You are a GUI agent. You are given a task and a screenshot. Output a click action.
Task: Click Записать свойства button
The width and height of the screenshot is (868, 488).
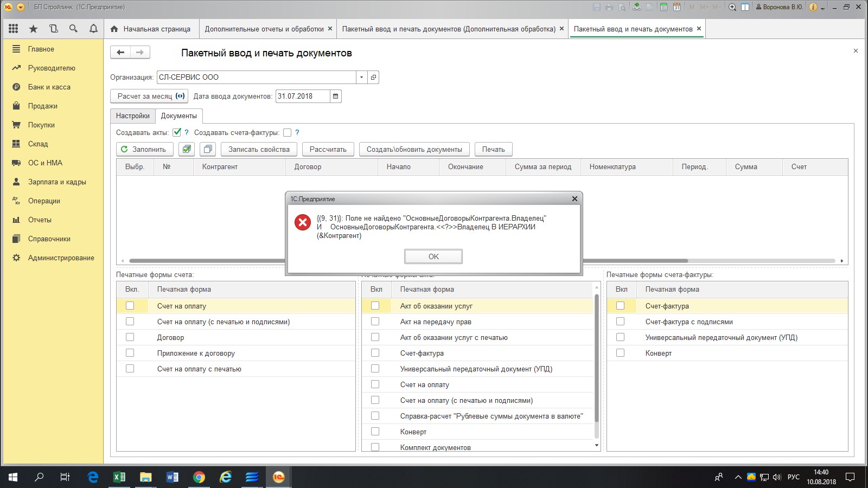tap(259, 149)
